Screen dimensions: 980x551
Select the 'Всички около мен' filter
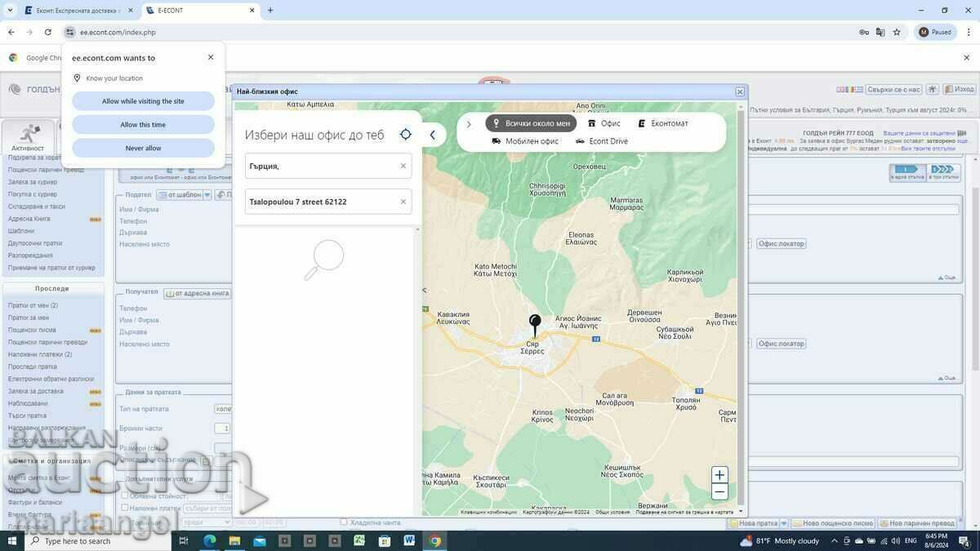[x=531, y=123]
